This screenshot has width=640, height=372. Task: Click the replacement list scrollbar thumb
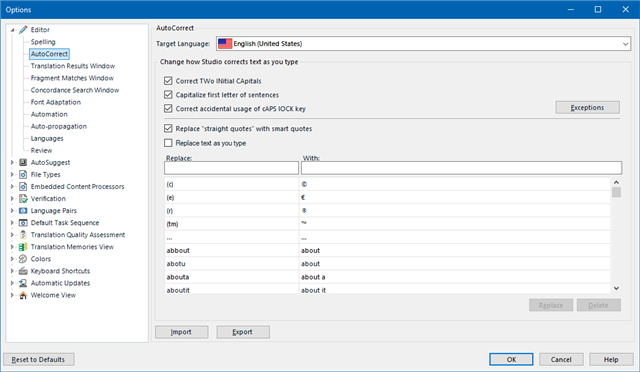point(616,192)
